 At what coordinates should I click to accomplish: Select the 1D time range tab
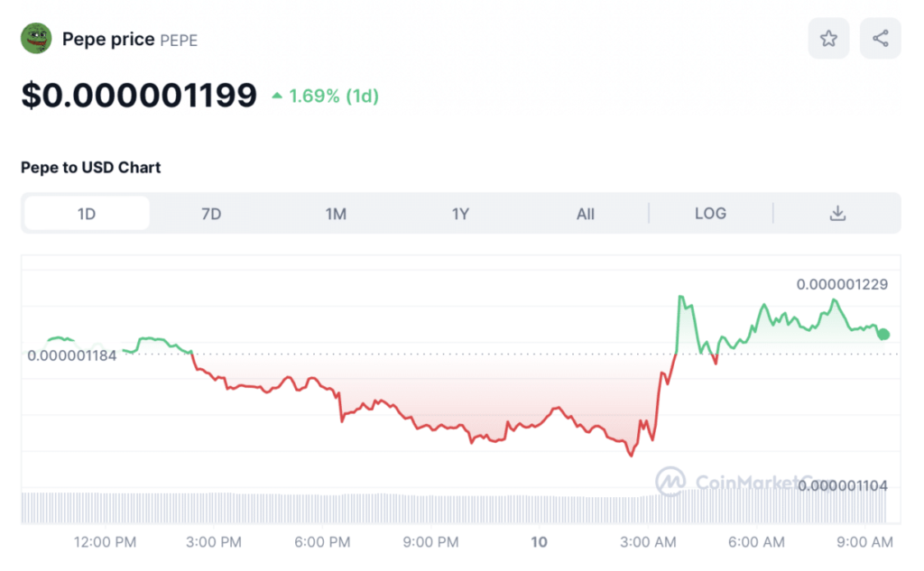pos(87,214)
